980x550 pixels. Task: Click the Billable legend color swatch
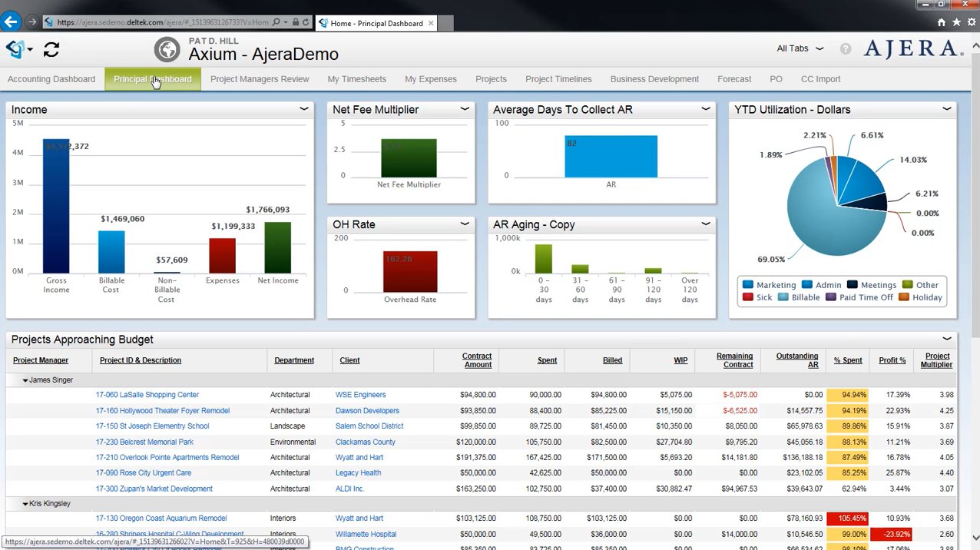[x=783, y=297]
